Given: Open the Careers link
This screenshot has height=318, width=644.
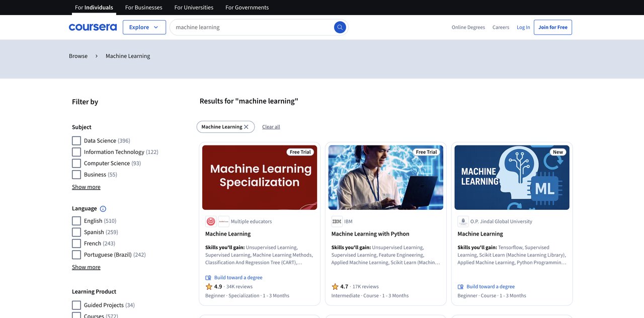Looking at the screenshot, I should pyautogui.click(x=501, y=27).
